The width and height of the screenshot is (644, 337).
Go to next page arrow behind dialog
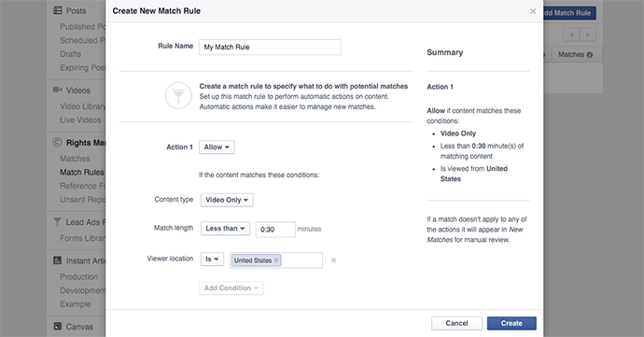pos(588,35)
